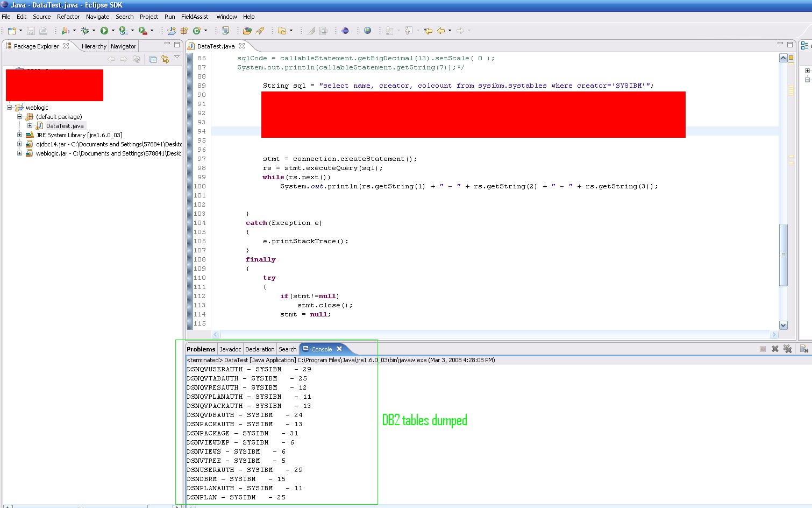Open the New Java Class dropdown arrow
812x508 pixels.
point(205,31)
